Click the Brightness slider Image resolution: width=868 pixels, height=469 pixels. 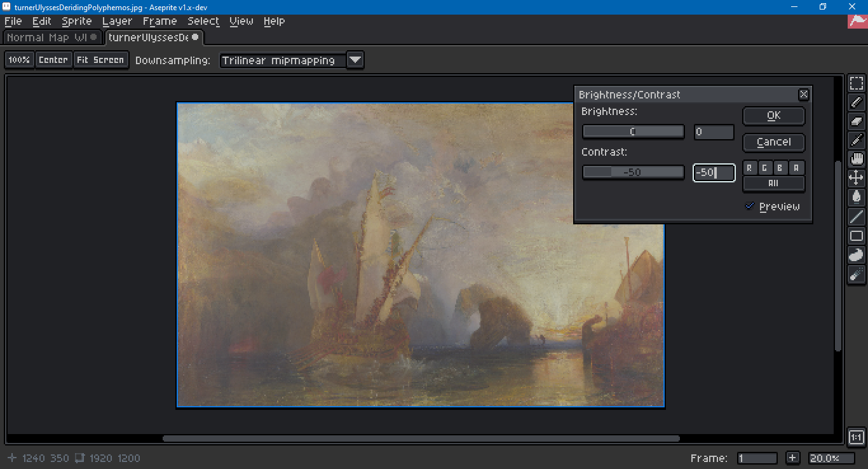[x=634, y=132]
